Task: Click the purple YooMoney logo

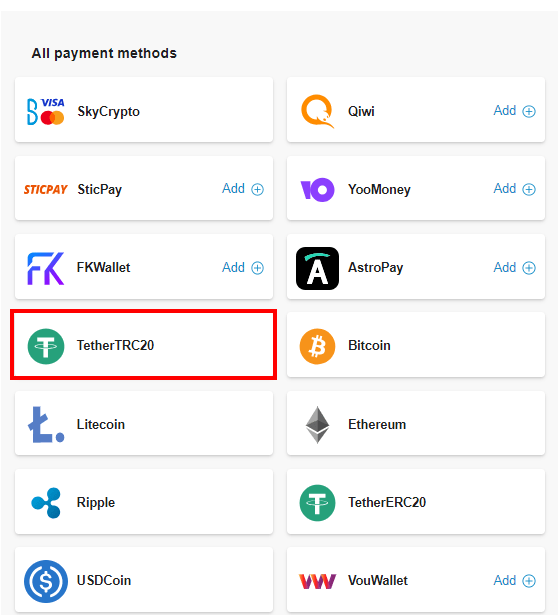Action: 317,190
